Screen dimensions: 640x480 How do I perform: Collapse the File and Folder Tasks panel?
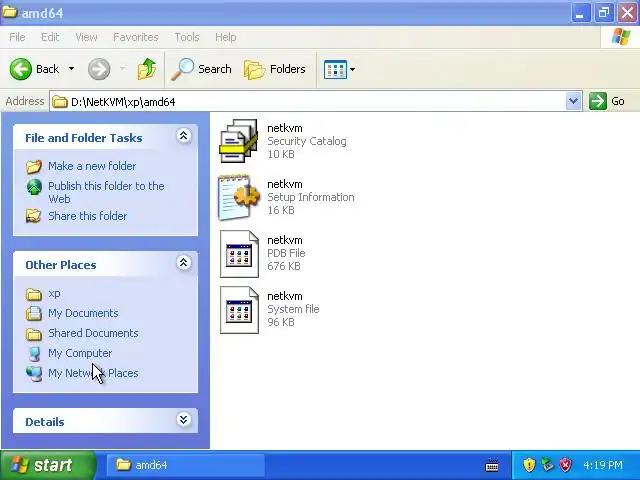183,136
